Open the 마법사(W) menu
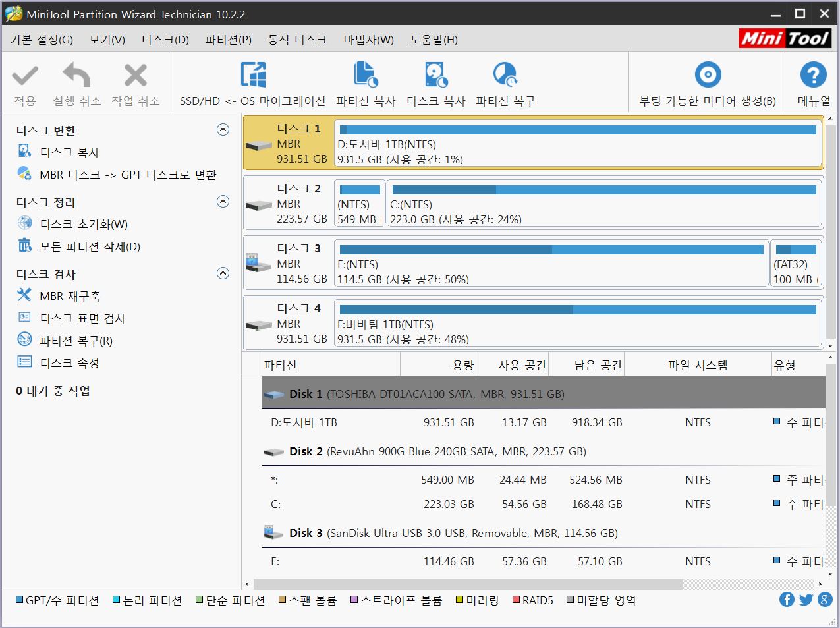 tap(368, 40)
